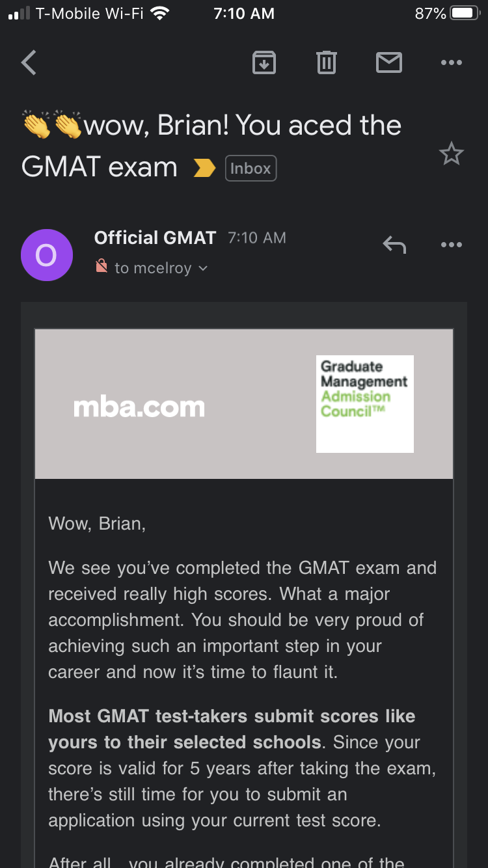Image resolution: width=488 pixels, height=868 pixels.
Task: Tap the red no-encryption lock icon
Action: pos(102,266)
